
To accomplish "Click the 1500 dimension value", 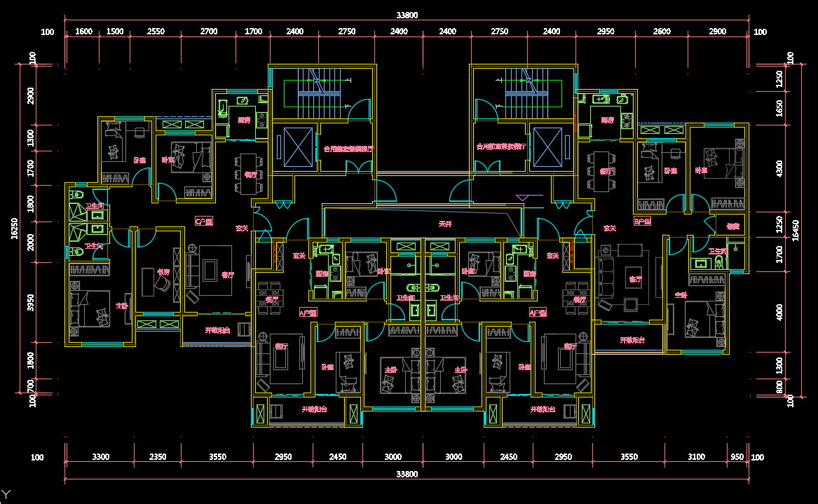I will pos(115,32).
